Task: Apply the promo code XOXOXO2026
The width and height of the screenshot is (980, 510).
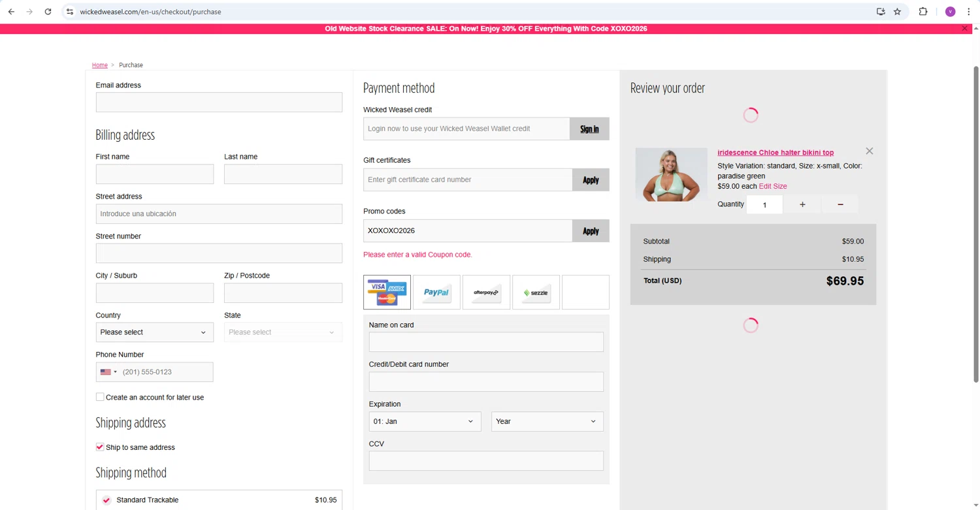Action: [591, 231]
